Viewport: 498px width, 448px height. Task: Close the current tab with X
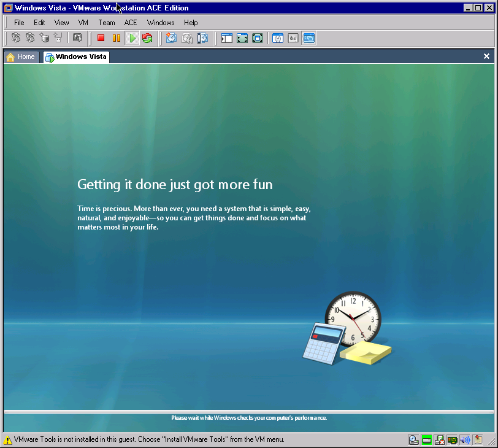click(x=486, y=56)
